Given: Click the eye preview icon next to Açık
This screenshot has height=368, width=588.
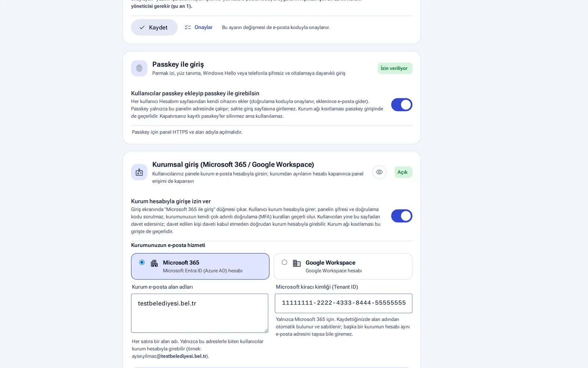Looking at the screenshot, I should point(379,172).
